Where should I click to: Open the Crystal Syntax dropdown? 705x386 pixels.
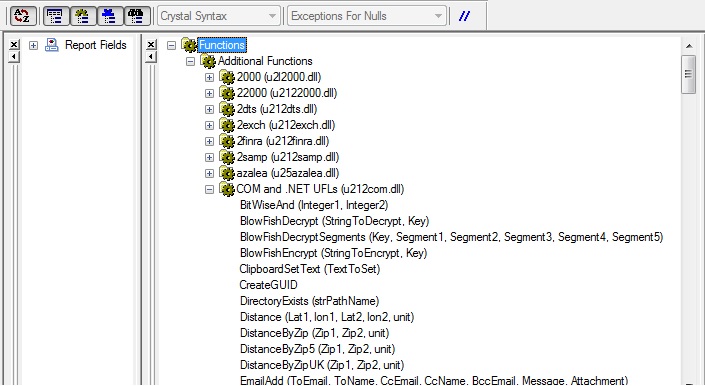(219, 16)
